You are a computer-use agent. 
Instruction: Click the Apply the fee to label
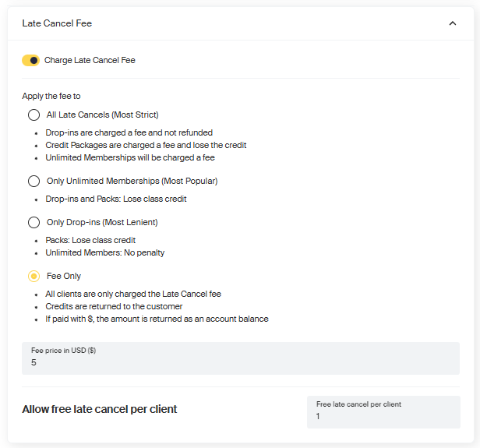(51, 97)
